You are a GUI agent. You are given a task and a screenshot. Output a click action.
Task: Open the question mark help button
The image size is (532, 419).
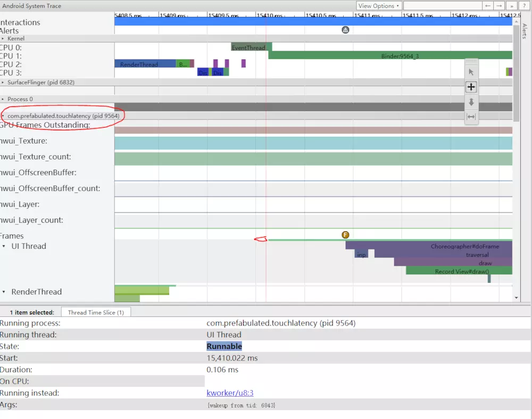tap(524, 6)
